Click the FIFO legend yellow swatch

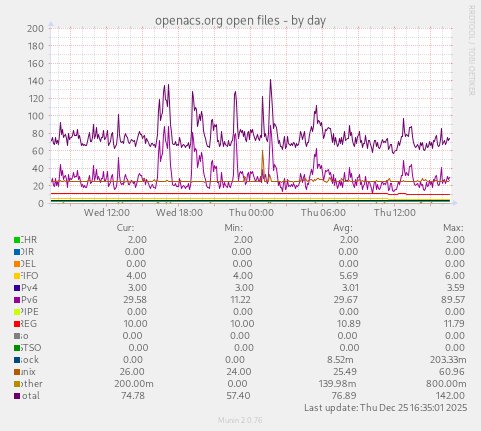point(17,276)
